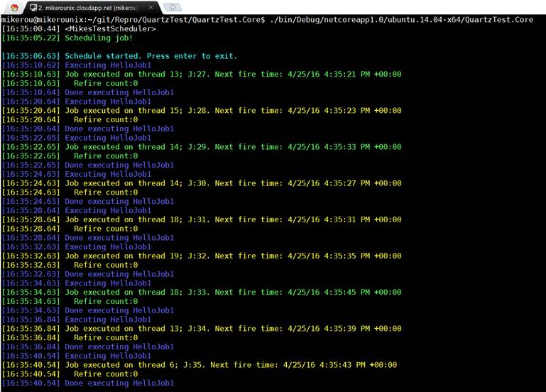Viewport: 546px width, 392px height.
Task: Click '[16:35:10.64] Done executing HelloJob1' line
Action: click(88, 92)
